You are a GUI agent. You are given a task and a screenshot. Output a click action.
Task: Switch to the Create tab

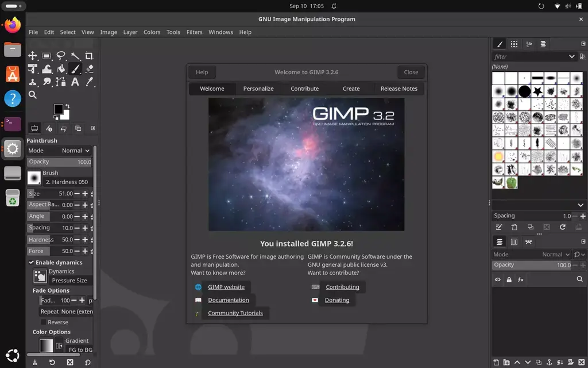(x=351, y=89)
